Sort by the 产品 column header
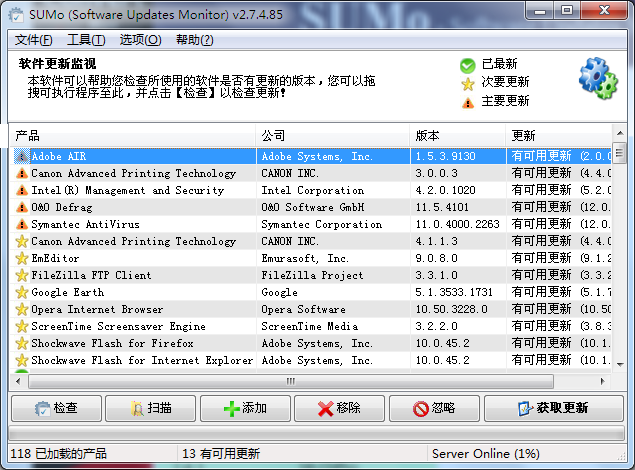 pos(132,136)
